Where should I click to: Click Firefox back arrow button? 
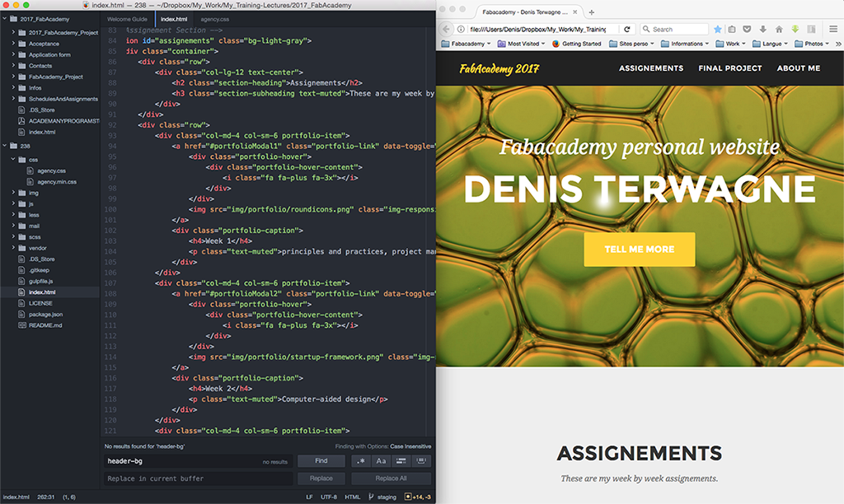(446, 29)
